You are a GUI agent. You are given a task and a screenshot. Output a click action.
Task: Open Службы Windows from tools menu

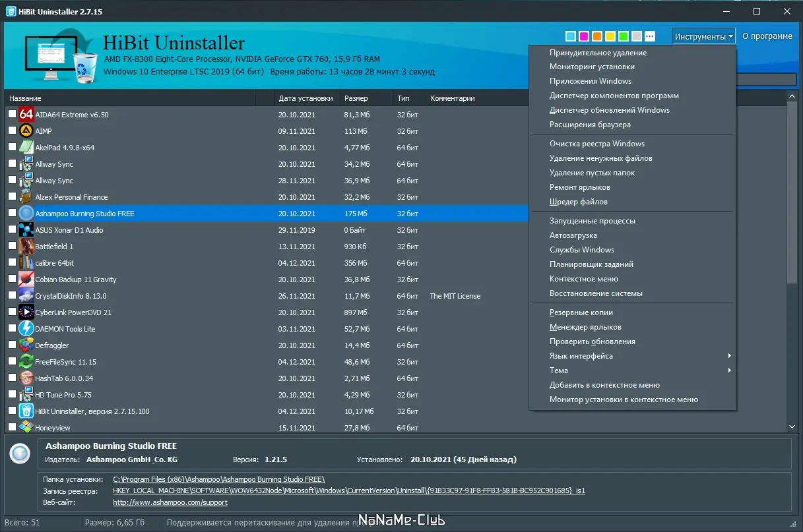633,250
